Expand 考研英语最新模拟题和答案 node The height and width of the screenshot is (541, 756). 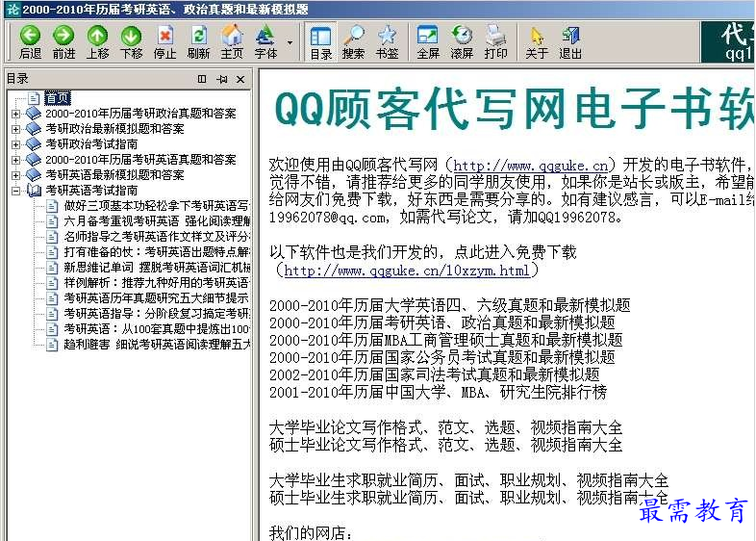(x=16, y=175)
